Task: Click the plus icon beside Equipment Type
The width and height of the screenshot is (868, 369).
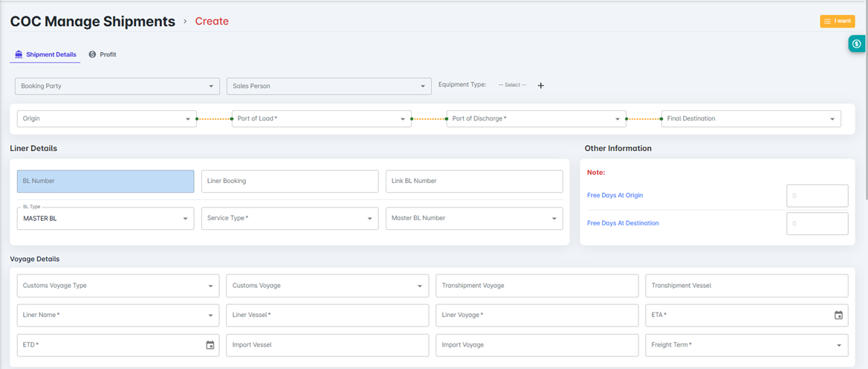Action: click(x=540, y=86)
